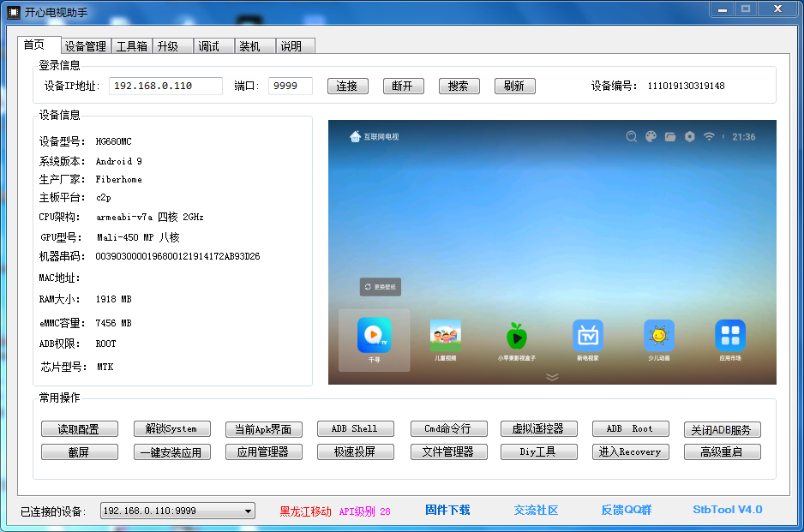This screenshot has width=804, height=532.
Task: Open the 文件管理器 button
Action: (448, 452)
